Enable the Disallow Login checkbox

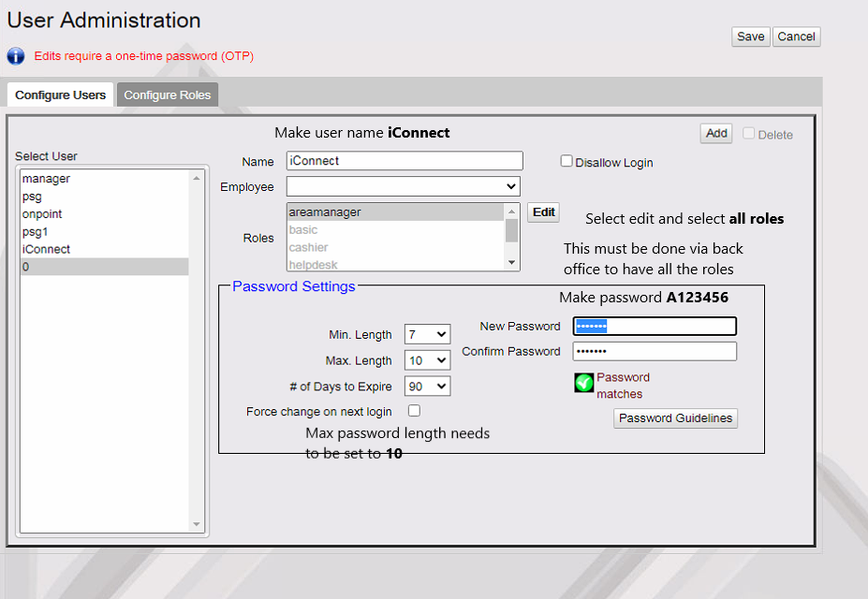(566, 161)
